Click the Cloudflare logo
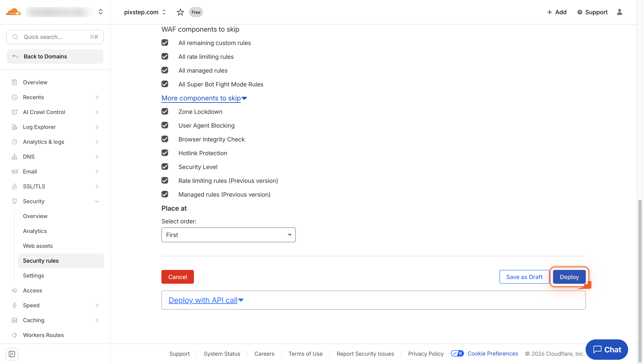Viewport: 643px width, 364px height. 13,12
